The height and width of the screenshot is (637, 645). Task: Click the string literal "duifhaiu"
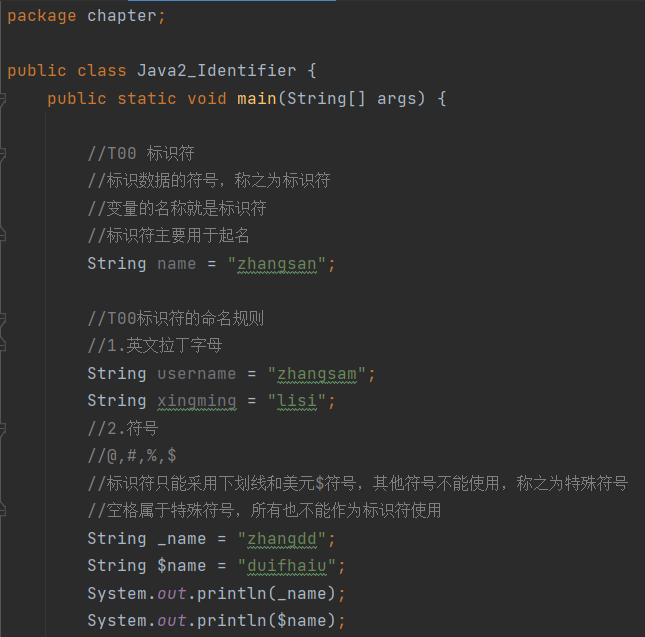(291, 566)
